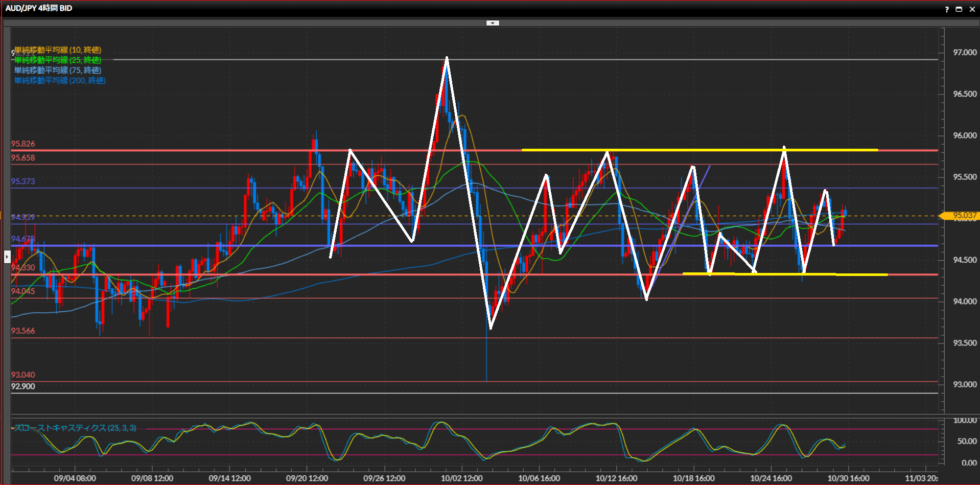Select the white 92.900 line label

(x=23, y=386)
